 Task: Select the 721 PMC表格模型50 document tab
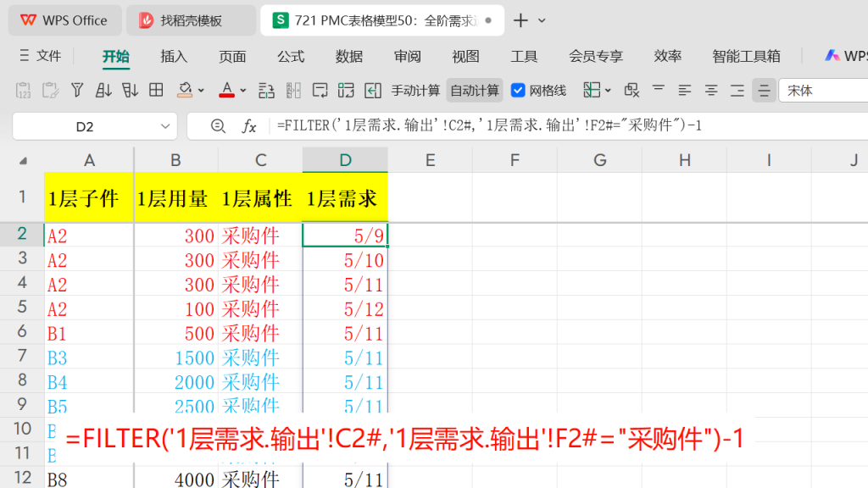click(382, 20)
